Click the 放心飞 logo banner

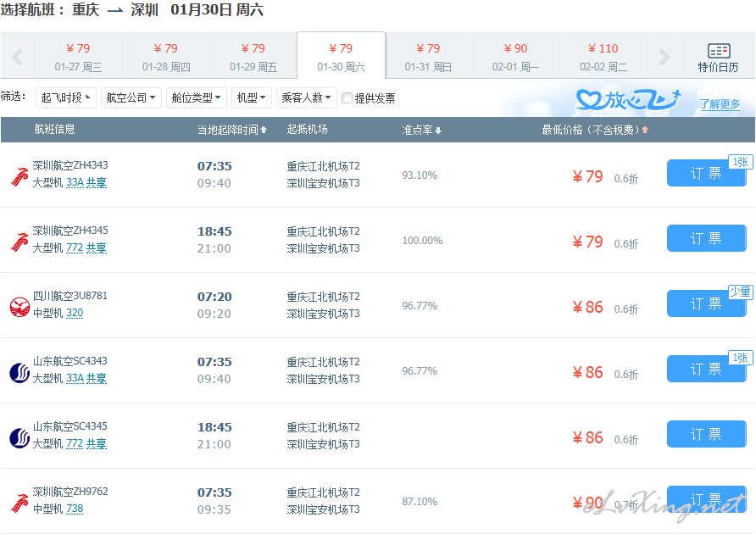628,100
